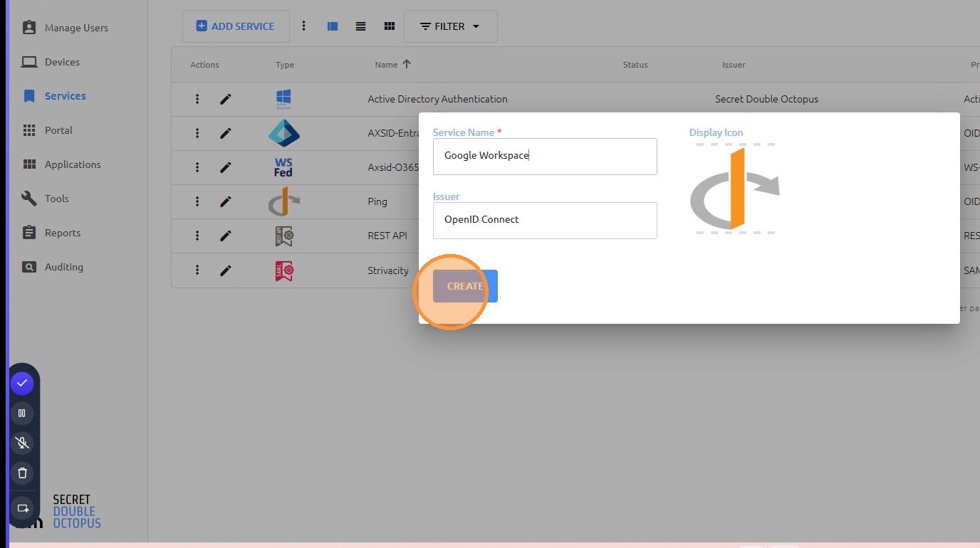This screenshot has width=980, height=548.
Task: Click the Tools wrench icon
Action: click(29, 199)
